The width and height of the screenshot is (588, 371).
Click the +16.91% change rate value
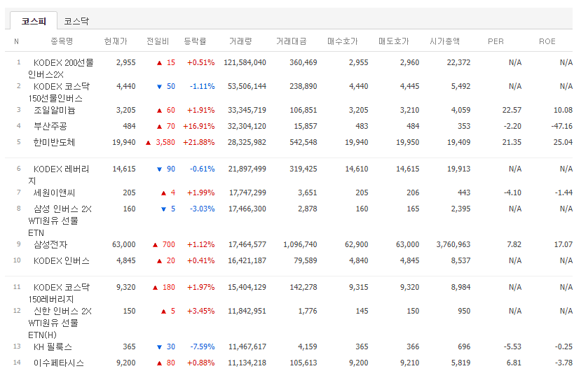[199, 126]
